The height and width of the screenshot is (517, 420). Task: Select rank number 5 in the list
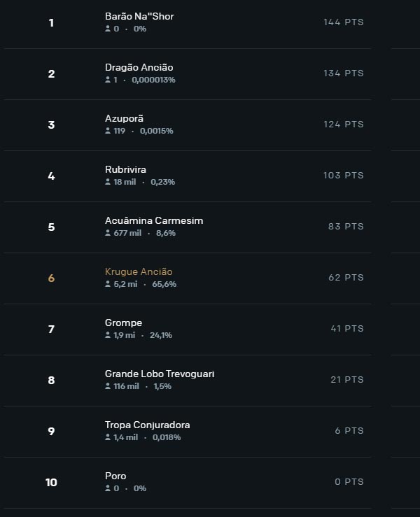(x=51, y=227)
